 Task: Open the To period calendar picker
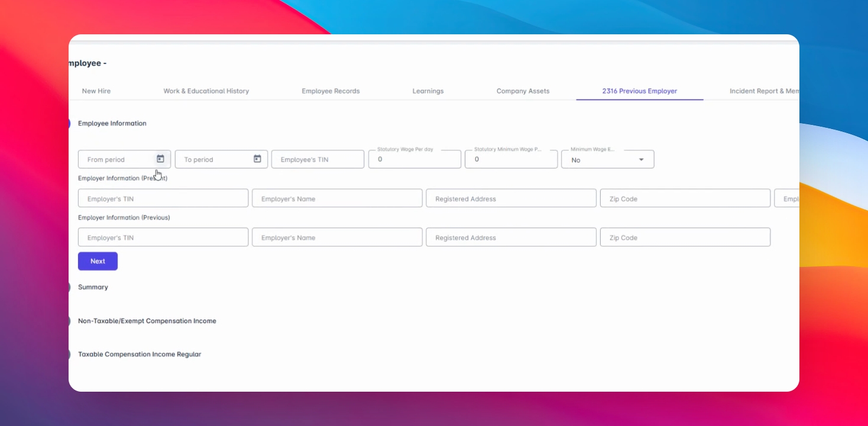[x=257, y=159]
